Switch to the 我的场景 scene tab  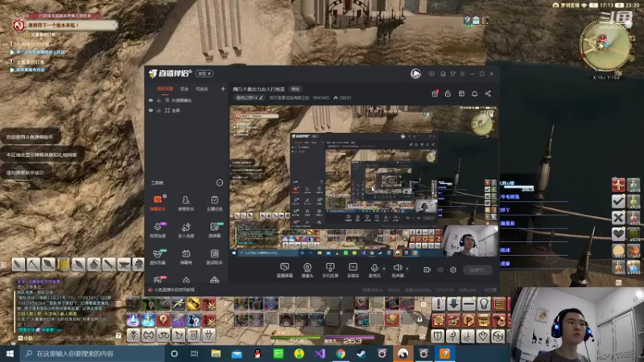click(165, 88)
